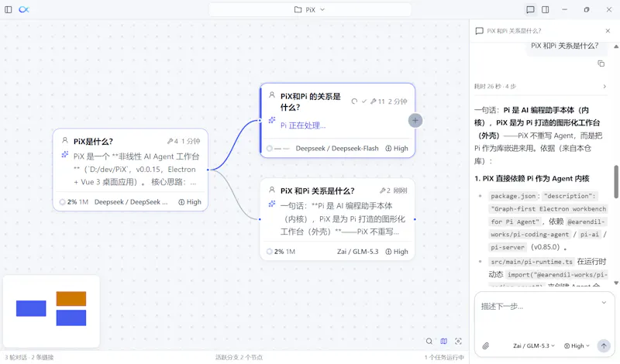Screen dimensions: 620x364
Task: Click the package.json code tag in answer
Action: point(513,196)
